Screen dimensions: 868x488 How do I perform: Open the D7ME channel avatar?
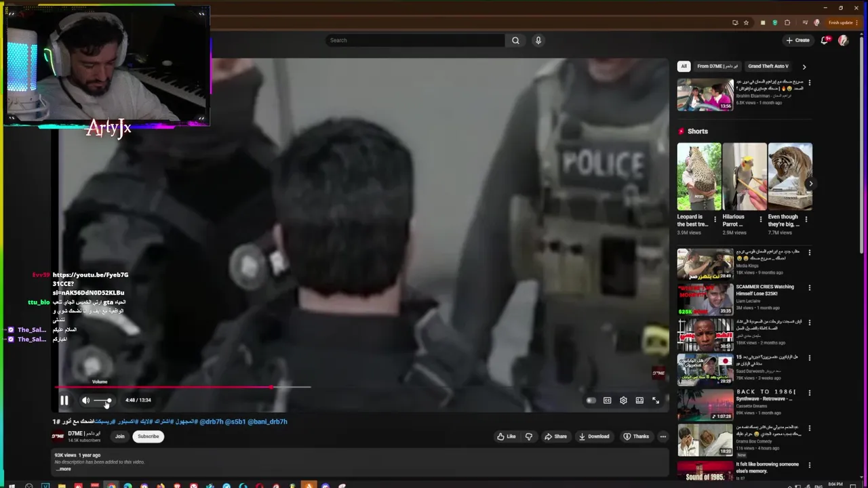tap(58, 436)
